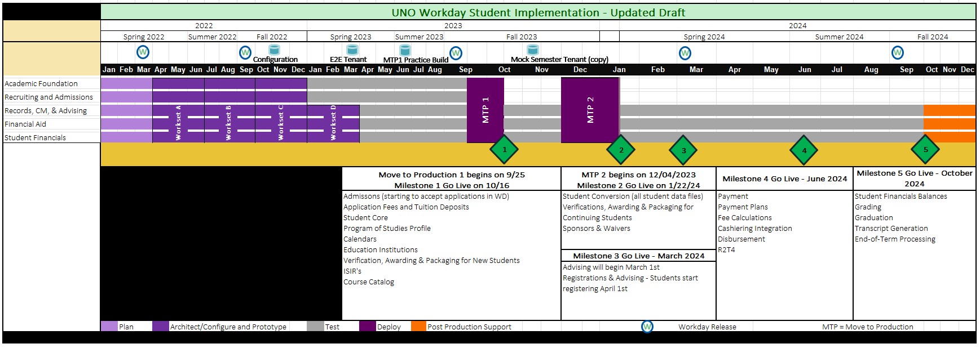This screenshot has height=348, width=980.
Task: Click the Deploy legend dark purple swatch
Action: [x=368, y=327]
